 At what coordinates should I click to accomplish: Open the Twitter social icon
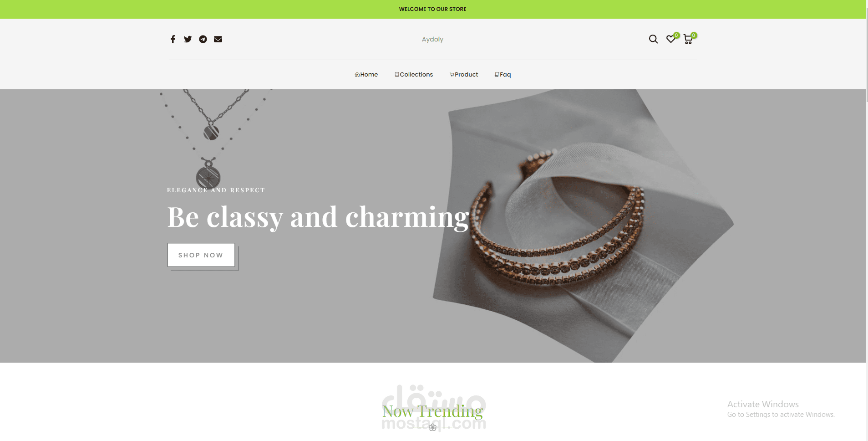(x=188, y=39)
